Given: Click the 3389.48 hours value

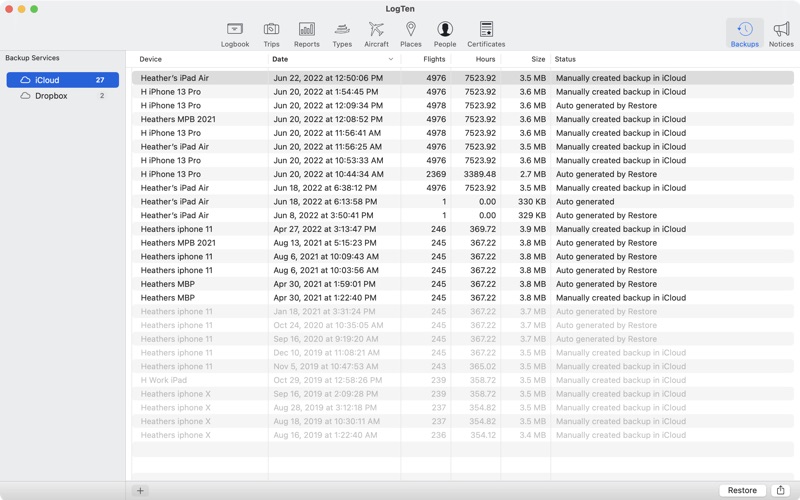Looking at the screenshot, I should pyautogui.click(x=480, y=174).
